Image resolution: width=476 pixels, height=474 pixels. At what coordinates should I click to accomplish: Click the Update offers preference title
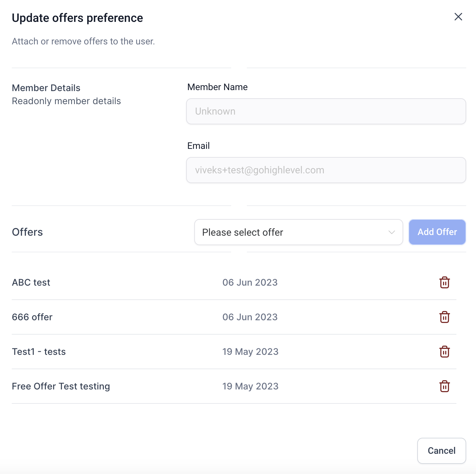tap(77, 18)
